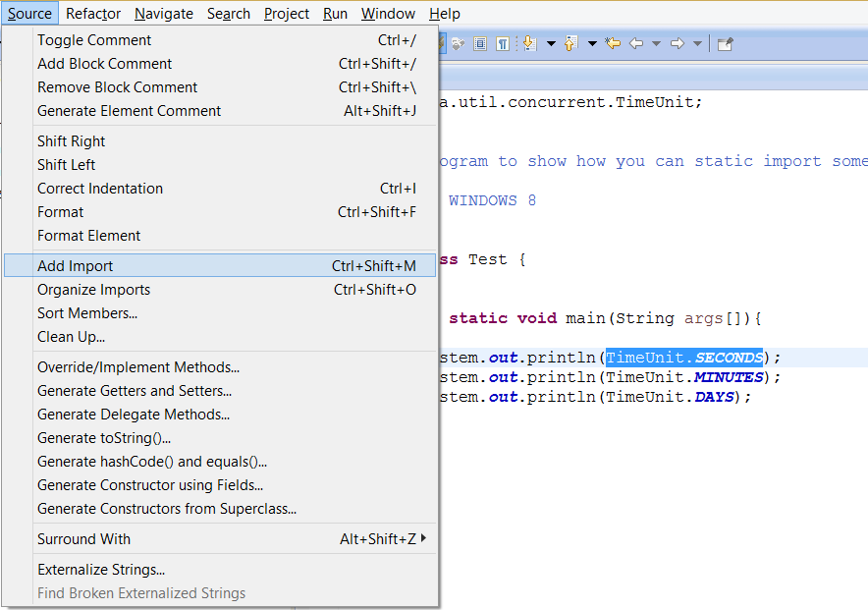
Task: Open the Source menu
Action: [x=29, y=14]
